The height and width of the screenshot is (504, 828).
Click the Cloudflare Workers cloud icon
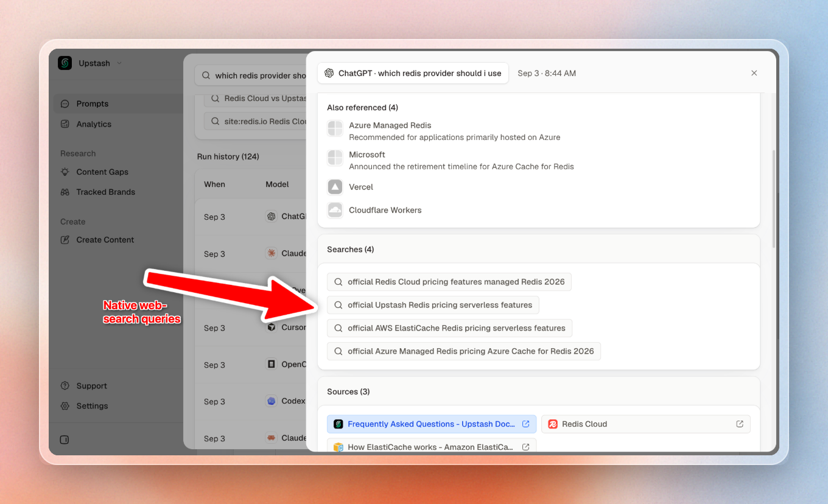point(335,210)
